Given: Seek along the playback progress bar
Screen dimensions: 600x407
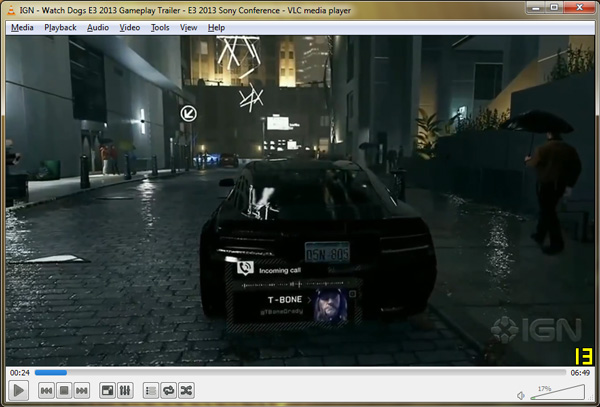Looking at the screenshot, I should click(x=300, y=373).
